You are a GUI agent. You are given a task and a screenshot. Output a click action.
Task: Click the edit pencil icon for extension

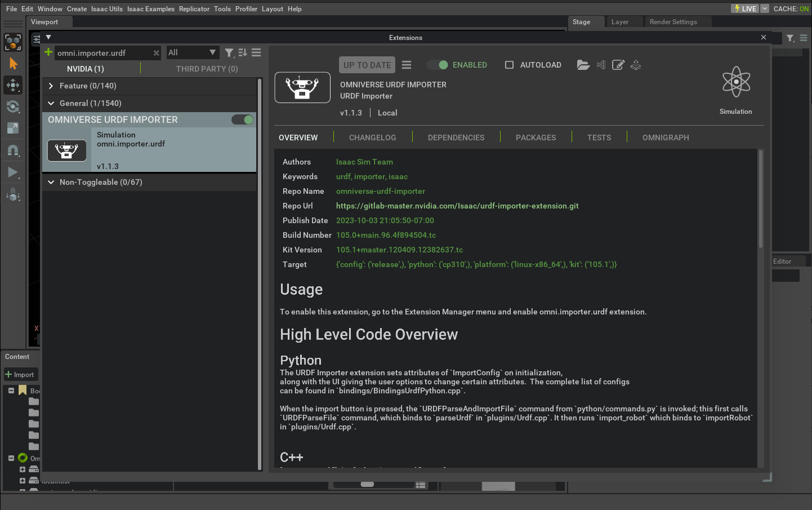pos(618,65)
